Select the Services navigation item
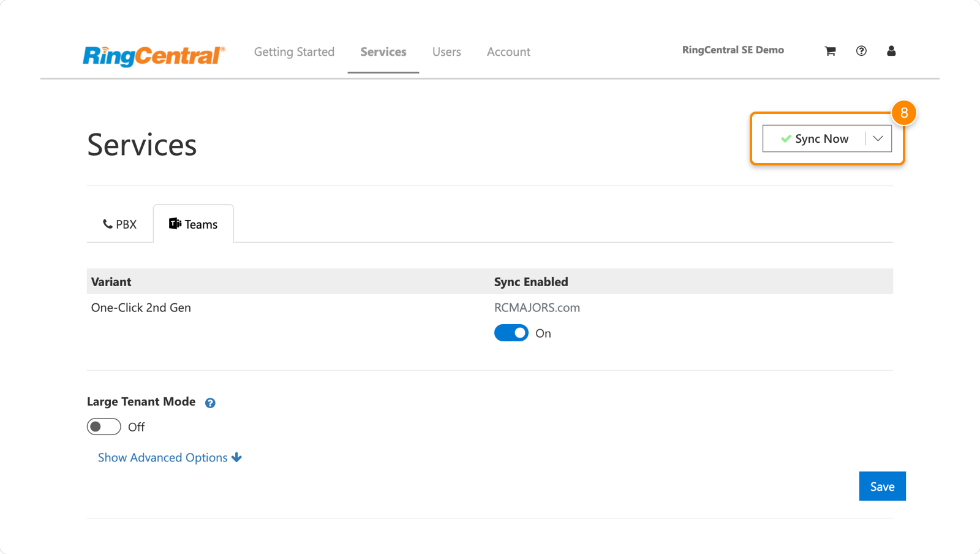Image resolution: width=980 pixels, height=554 pixels. point(383,52)
